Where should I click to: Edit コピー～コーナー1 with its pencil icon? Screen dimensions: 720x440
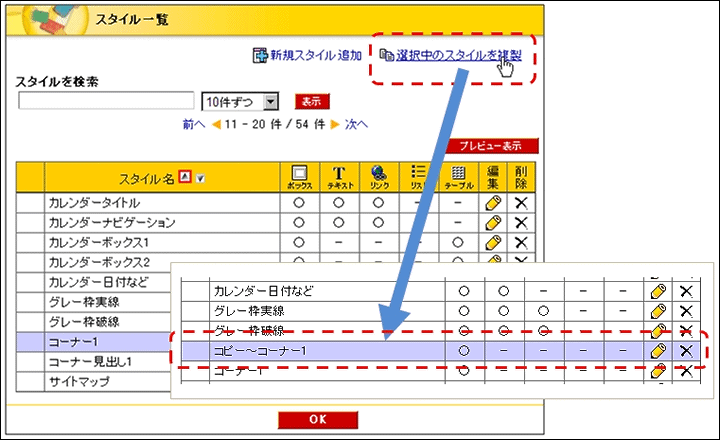pyautogui.click(x=658, y=351)
